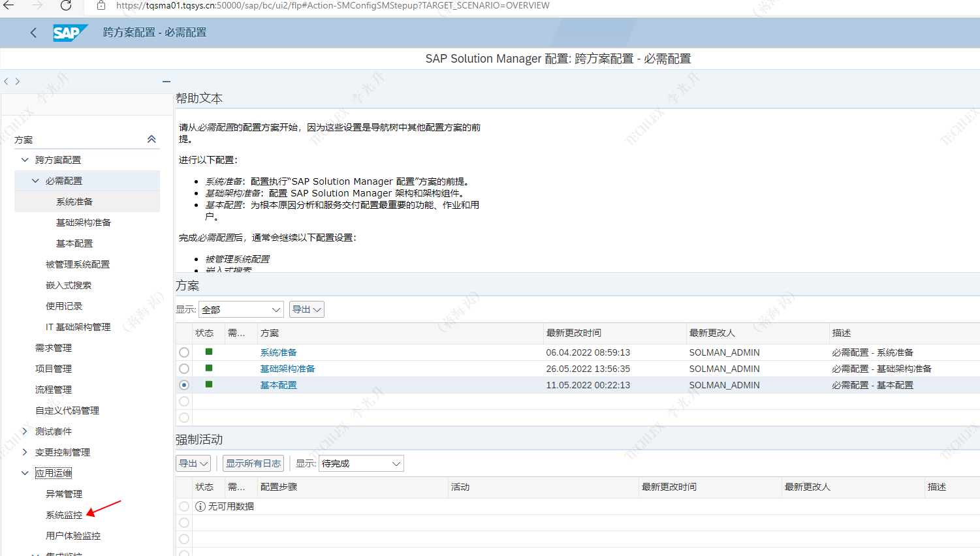Select the radio button for 系统准备 row
980x556 pixels.
[x=184, y=352]
